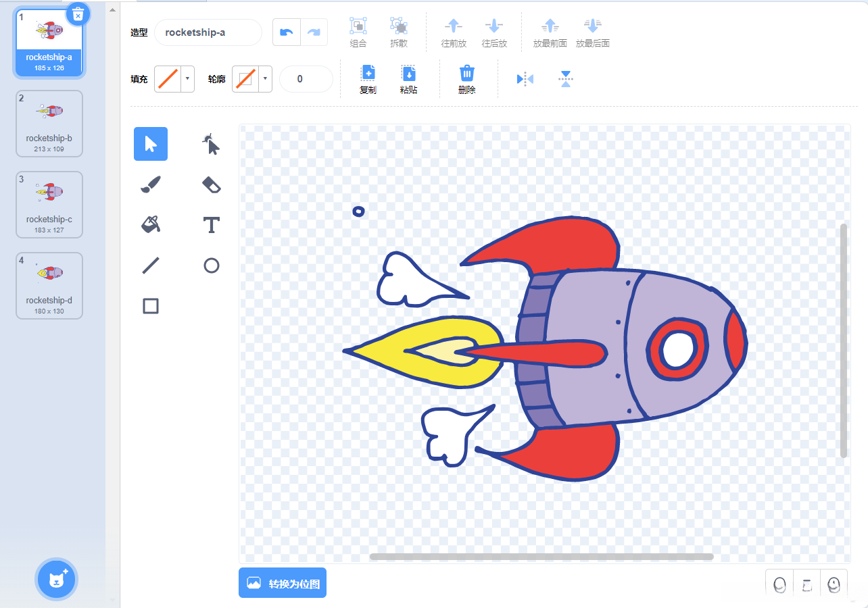The height and width of the screenshot is (608, 868).
Task: Send shape to back with 放最后面
Action: pos(593,32)
